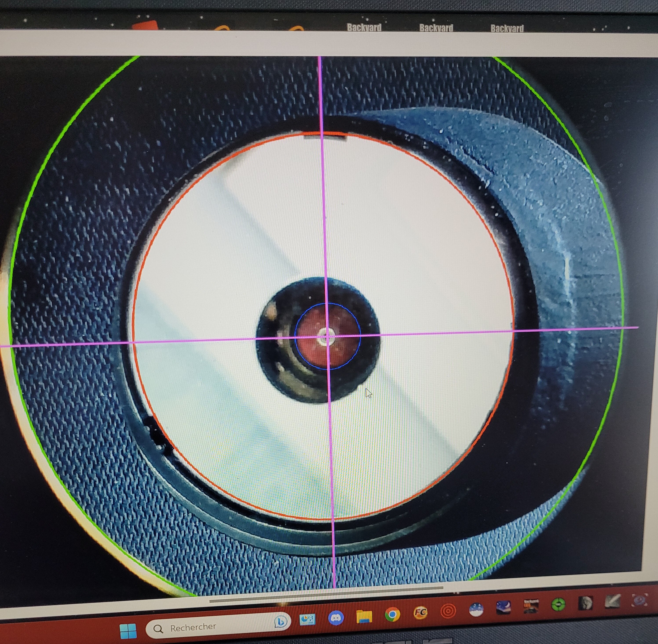Screen dimensions: 658x644
Task: Open the blue eye capture-frame icon
Action: coord(639,600)
